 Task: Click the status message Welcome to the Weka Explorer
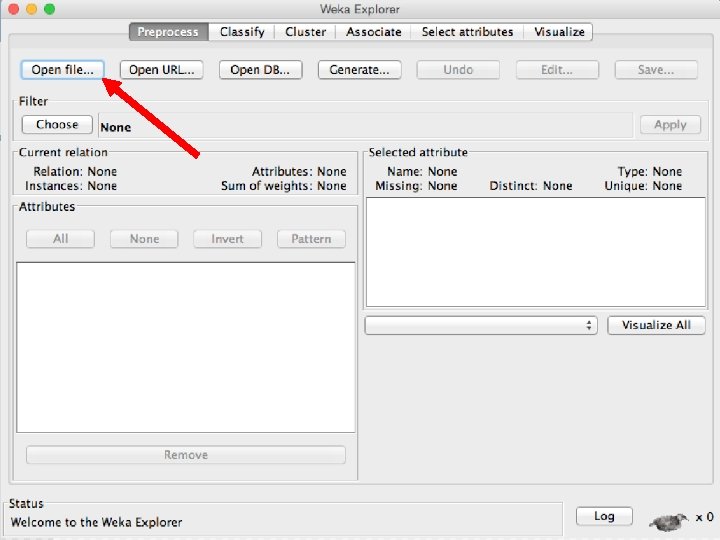pos(96,523)
